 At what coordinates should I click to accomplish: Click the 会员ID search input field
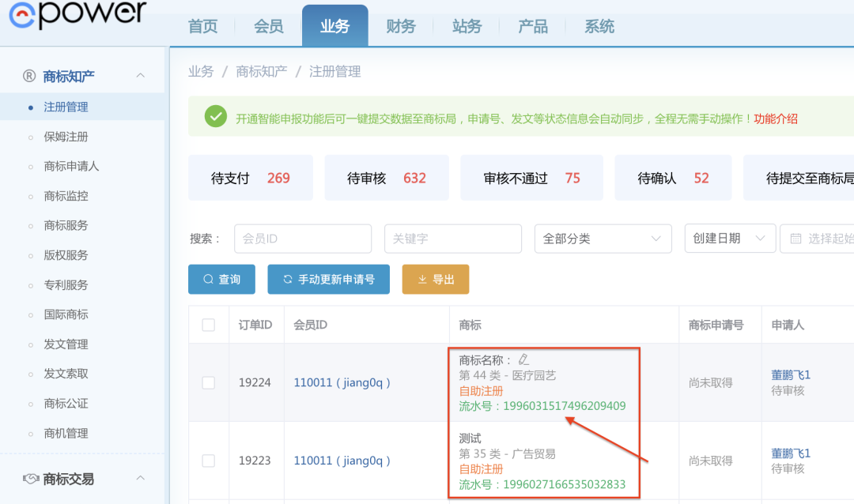click(x=303, y=239)
